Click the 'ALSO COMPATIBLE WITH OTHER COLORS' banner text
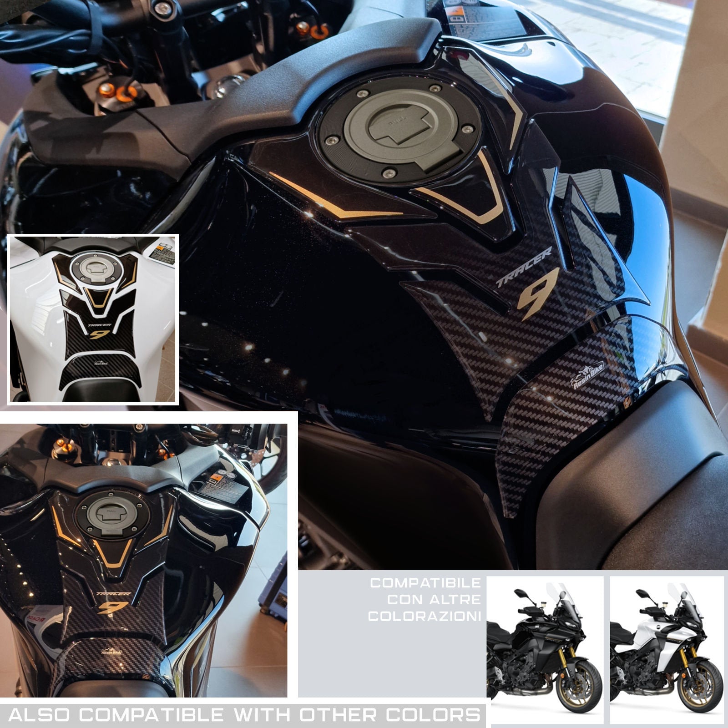Screen dimensions: 728x728 click(244, 715)
